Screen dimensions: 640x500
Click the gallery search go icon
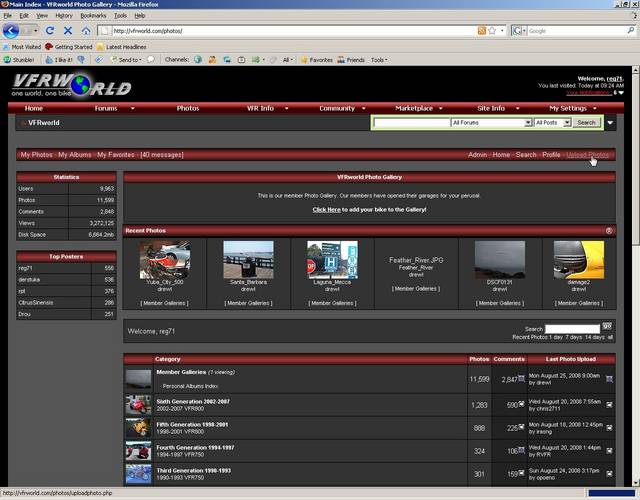607,327
